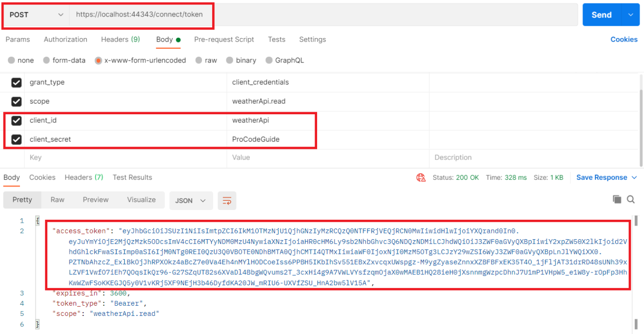Uncheck the grant_type parameter checkbox
The height and width of the screenshot is (334, 644).
tap(17, 83)
